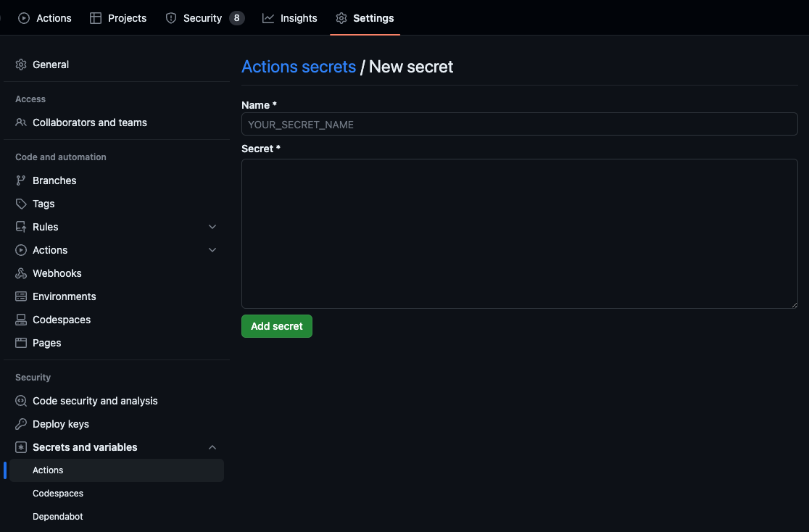
Task: Click the Settings gear icon in top tab
Action: pos(341,18)
